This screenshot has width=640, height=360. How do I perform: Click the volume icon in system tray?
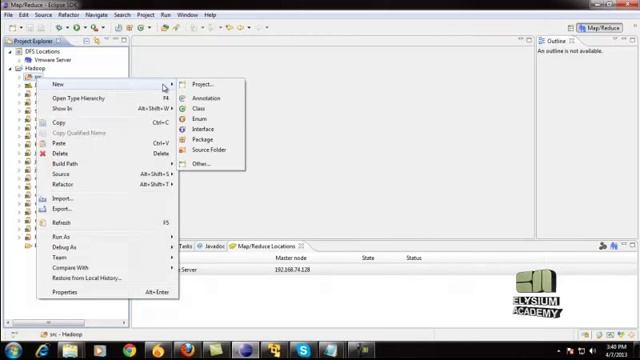click(593, 351)
